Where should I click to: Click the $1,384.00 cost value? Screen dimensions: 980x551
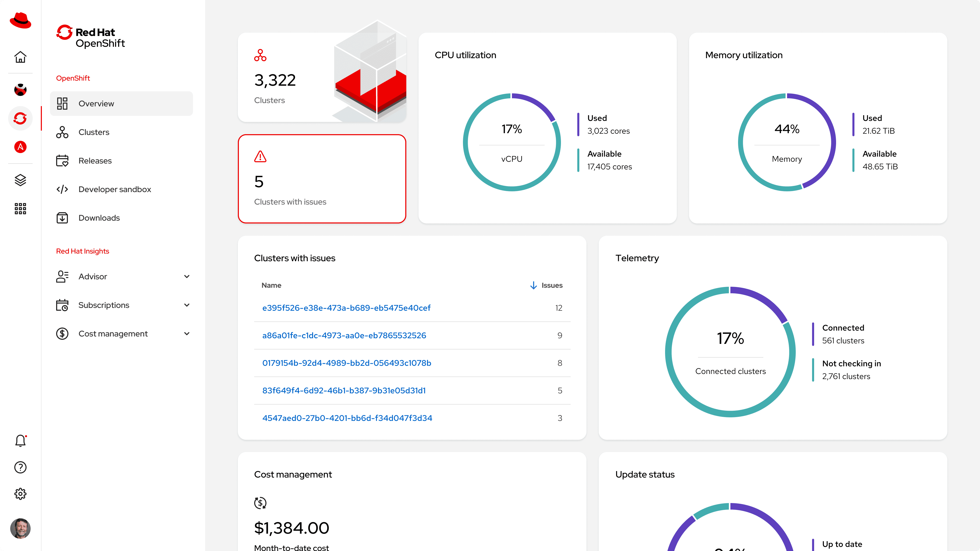[291, 528]
